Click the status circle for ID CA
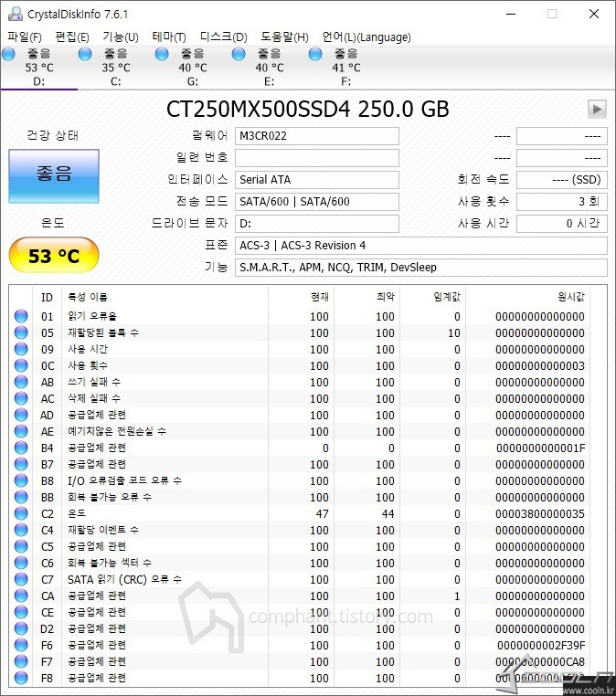This screenshot has width=616, height=696. (21, 596)
